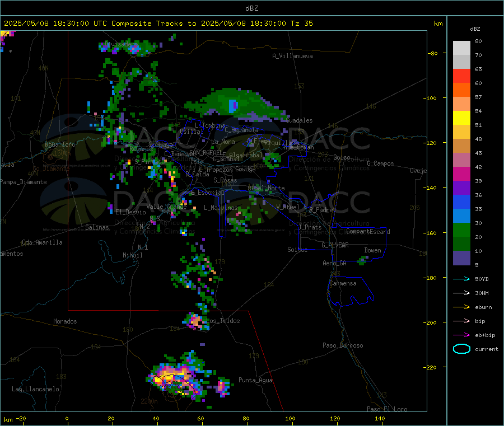The height and width of the screenshot is (426, 504).
Task: Click the Soitue location label
Action: tap(297, 250)
